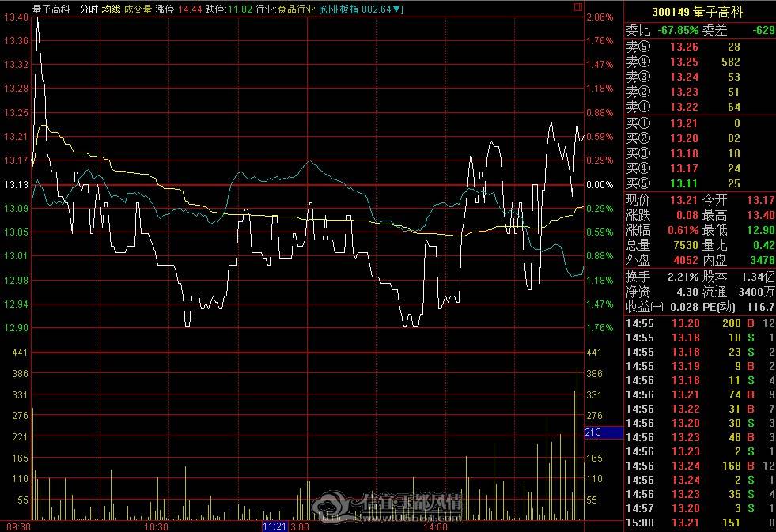Select the 分时 chart tab

coord(89,9)
